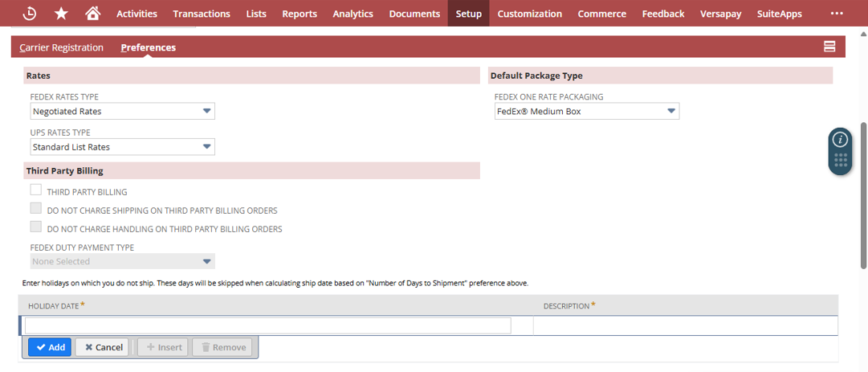The height and width of the screenshot is (372, 868).
Task: Open the info help icon
Action: (840, 139)
